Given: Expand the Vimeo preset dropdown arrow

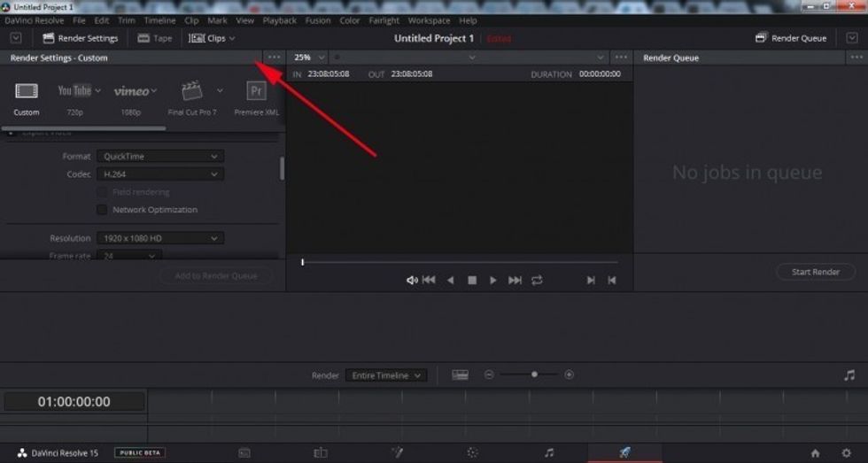Looking at the screenshot, I should click(x=154, y=90).
